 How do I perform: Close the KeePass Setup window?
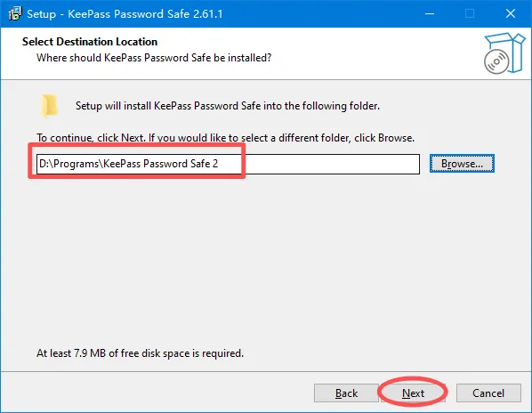[511, 14]
